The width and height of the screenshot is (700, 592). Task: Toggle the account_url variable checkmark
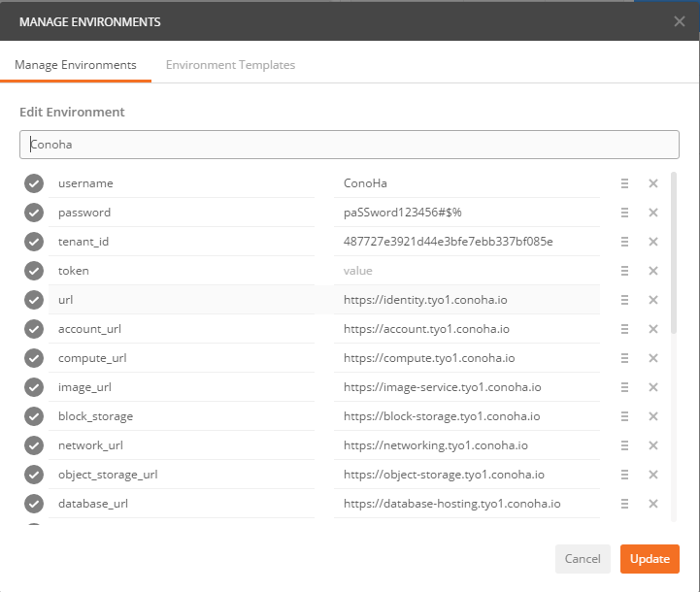(34, 329)
